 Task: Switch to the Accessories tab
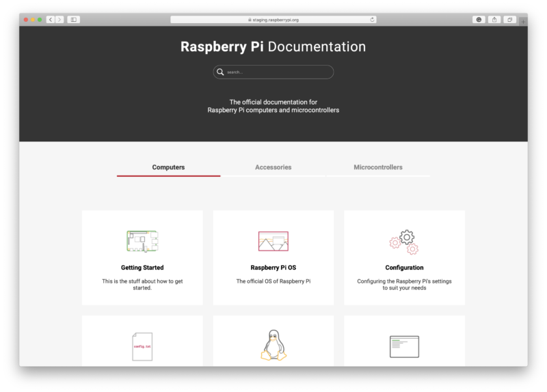point(273,167)
